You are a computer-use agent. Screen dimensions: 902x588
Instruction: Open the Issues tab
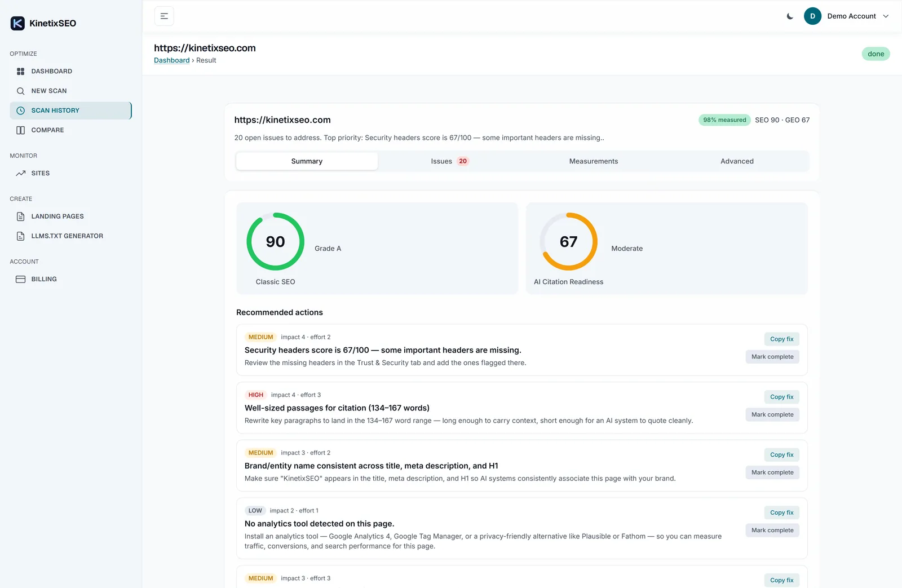click(x=449, y=161)
